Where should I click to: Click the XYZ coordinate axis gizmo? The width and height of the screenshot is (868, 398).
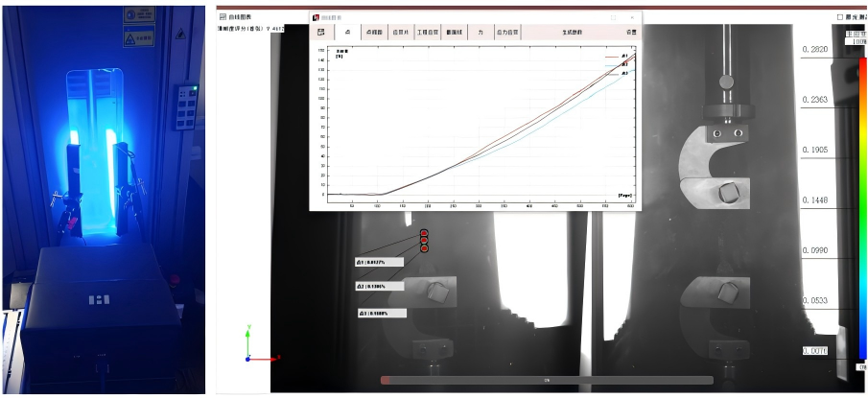click(x=248, y=347)
